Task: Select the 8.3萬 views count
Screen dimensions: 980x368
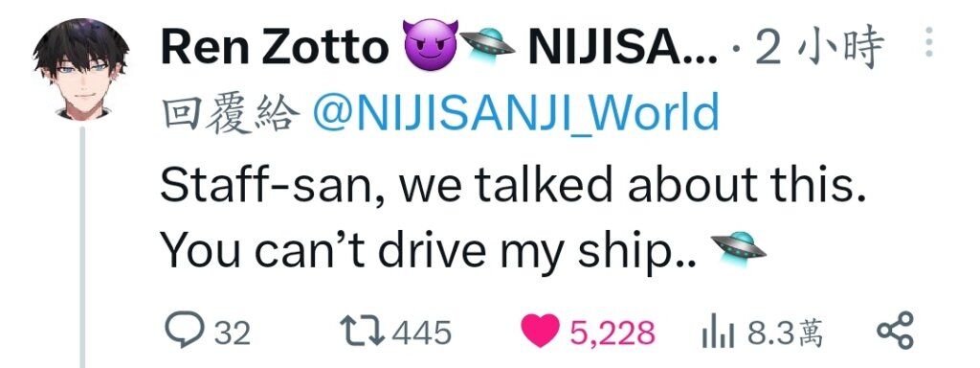Action: (785, 332)
